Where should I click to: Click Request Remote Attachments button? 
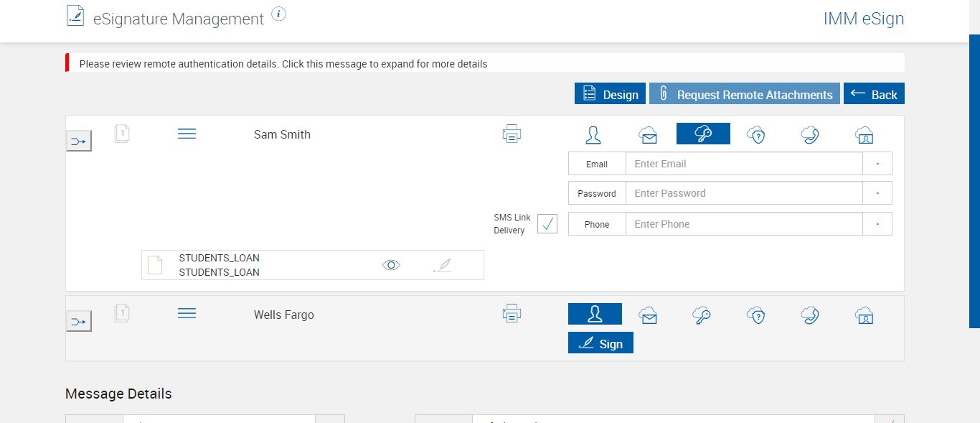(745, 94)
